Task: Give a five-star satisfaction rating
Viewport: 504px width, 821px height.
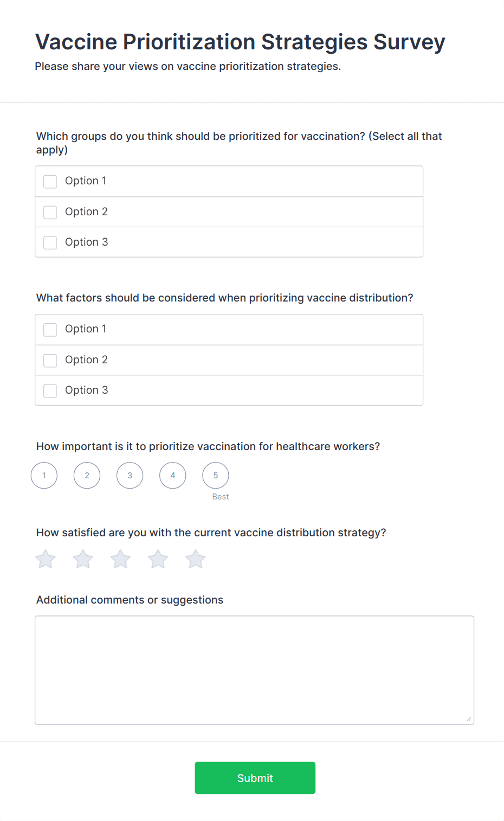Action: (196, 559)
